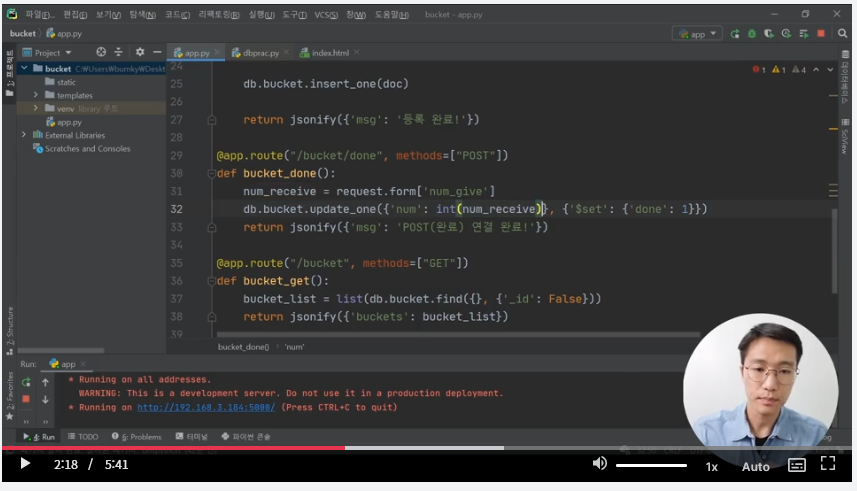Open the http://192.168.3.184:5000/ link
The image size is (857, 491).
click(x=206, y=407)
